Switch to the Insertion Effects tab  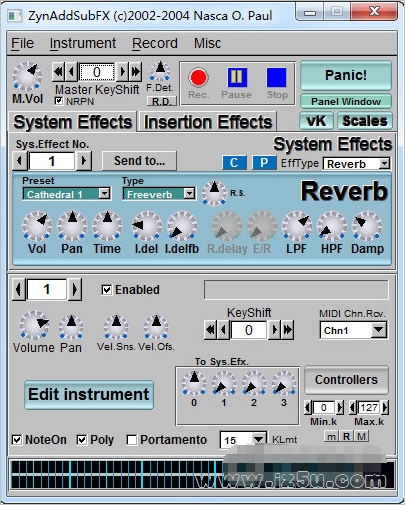click(208, 122)
